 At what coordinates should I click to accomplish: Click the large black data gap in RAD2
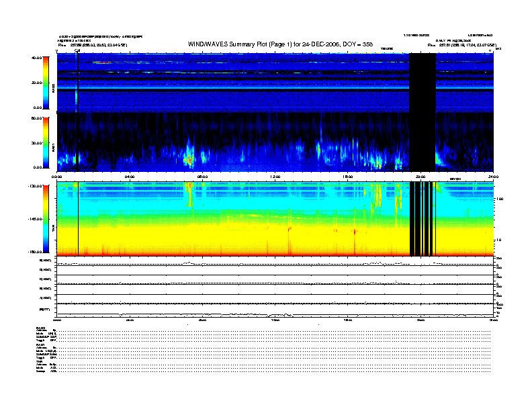click(x=423, y=83)
